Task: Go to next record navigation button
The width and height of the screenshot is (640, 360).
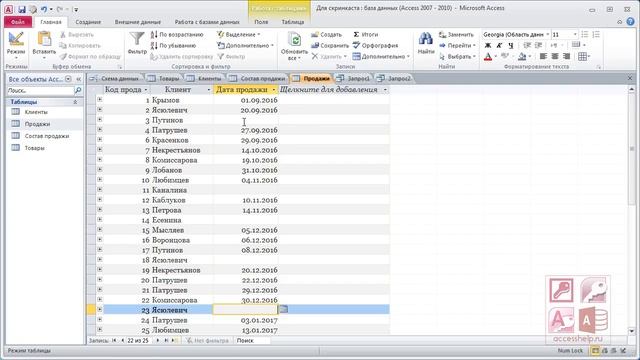Action: tap(158, 340)
